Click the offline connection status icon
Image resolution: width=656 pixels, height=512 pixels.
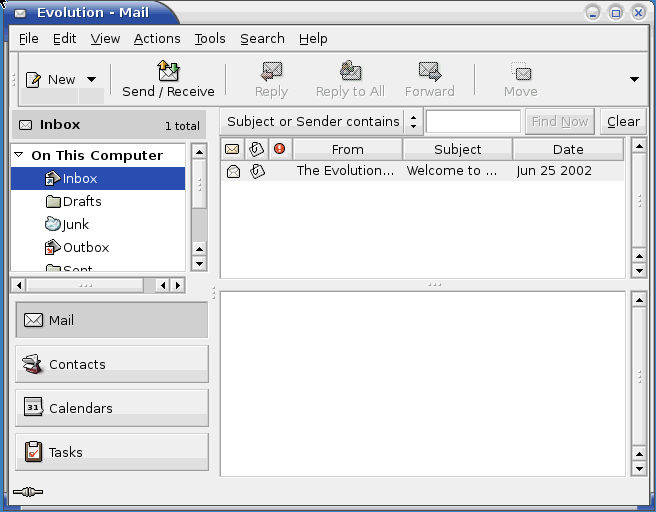pos(28,492)
